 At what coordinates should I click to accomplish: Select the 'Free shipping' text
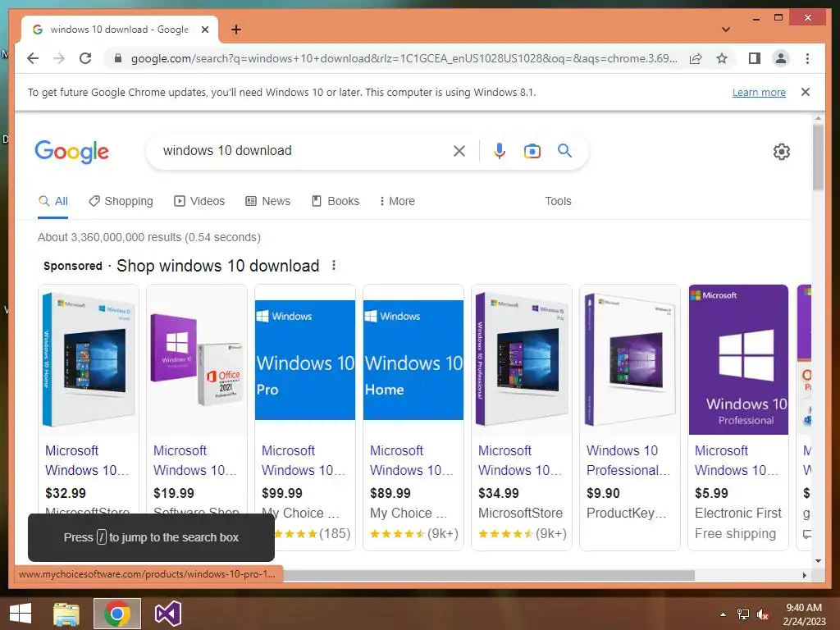tap(735, 533)
